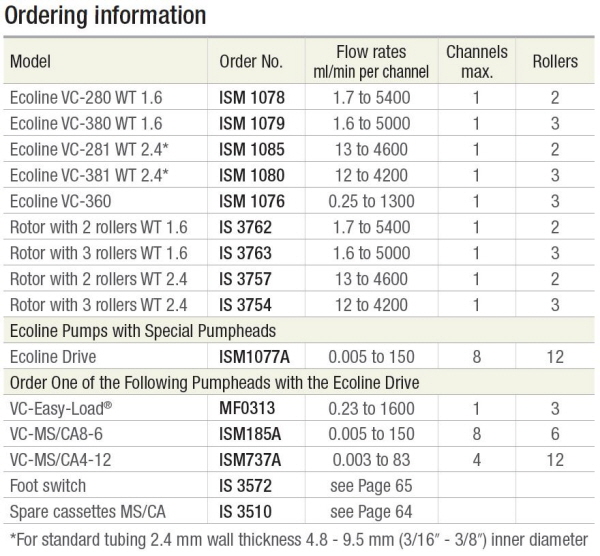Open the 'see Page 64' reference
The image size is (600, 556).
(x=371, y=512)
